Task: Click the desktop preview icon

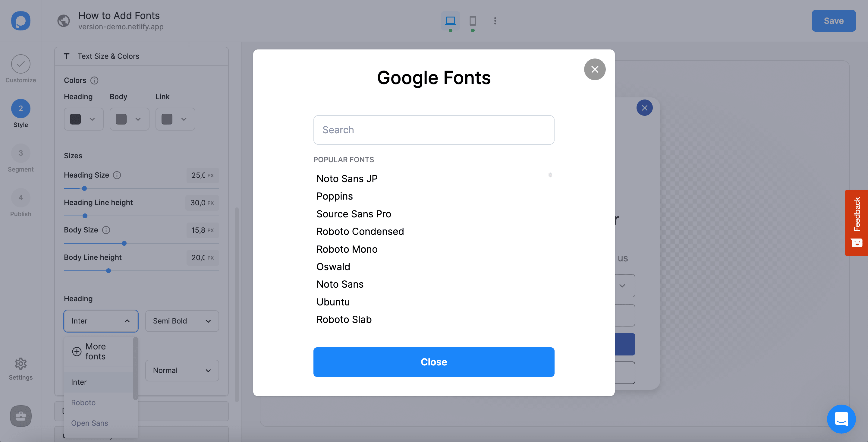Action: click(450, 20)
